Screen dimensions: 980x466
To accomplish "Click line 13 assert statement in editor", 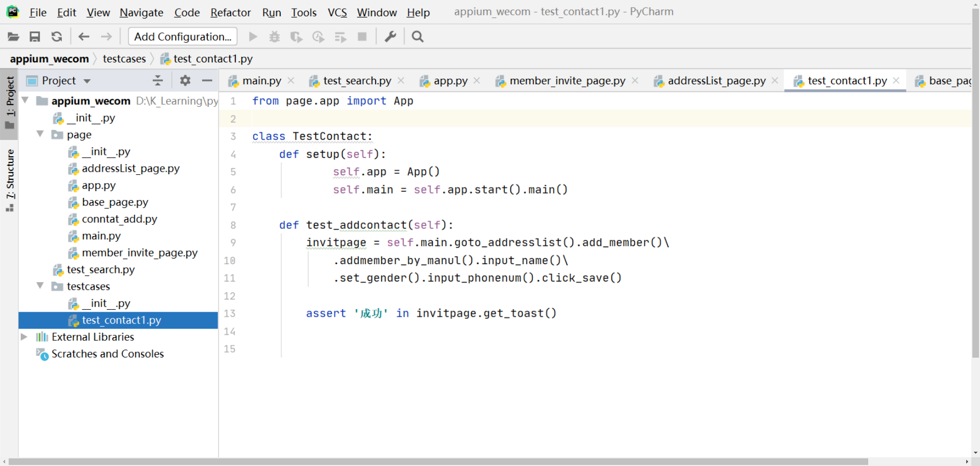I will 431,313.
